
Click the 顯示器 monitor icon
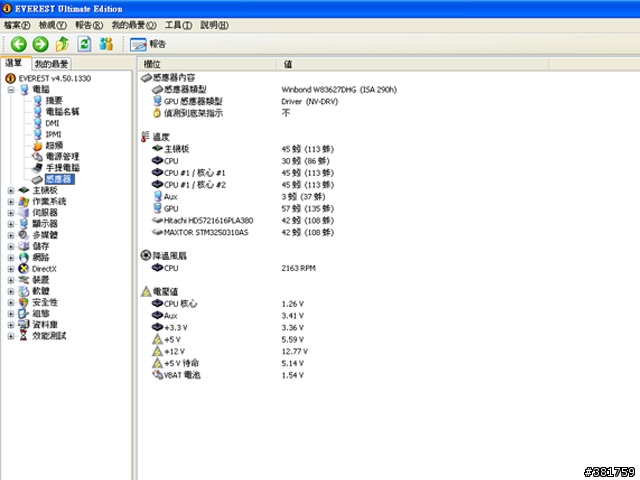(24, 224)
